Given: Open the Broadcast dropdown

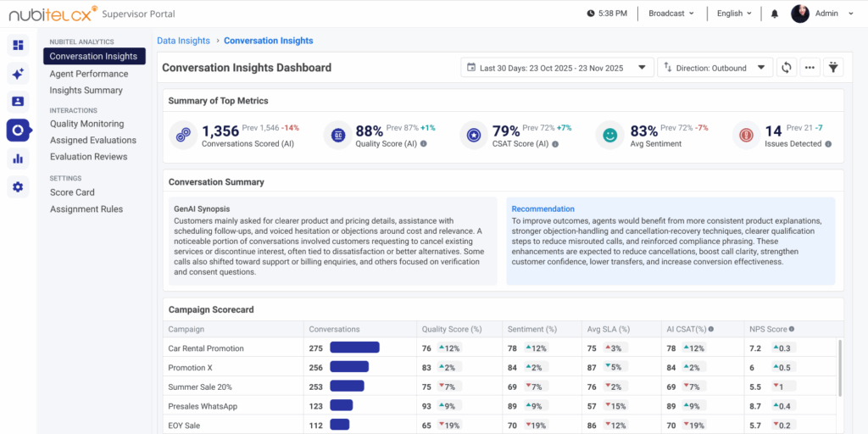Looking at the screenshot, I should (671, 14).
